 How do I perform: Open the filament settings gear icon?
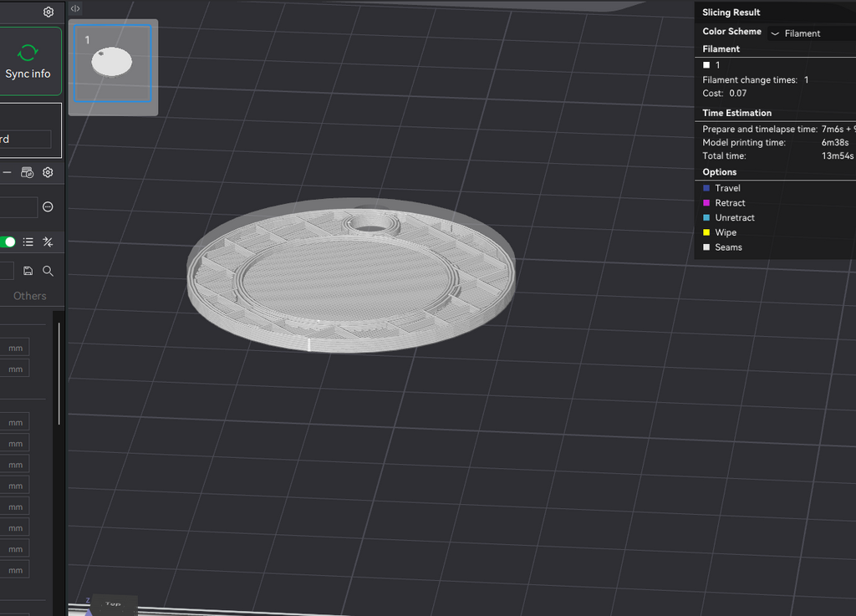pyautogui.click(x=48, y=172)
